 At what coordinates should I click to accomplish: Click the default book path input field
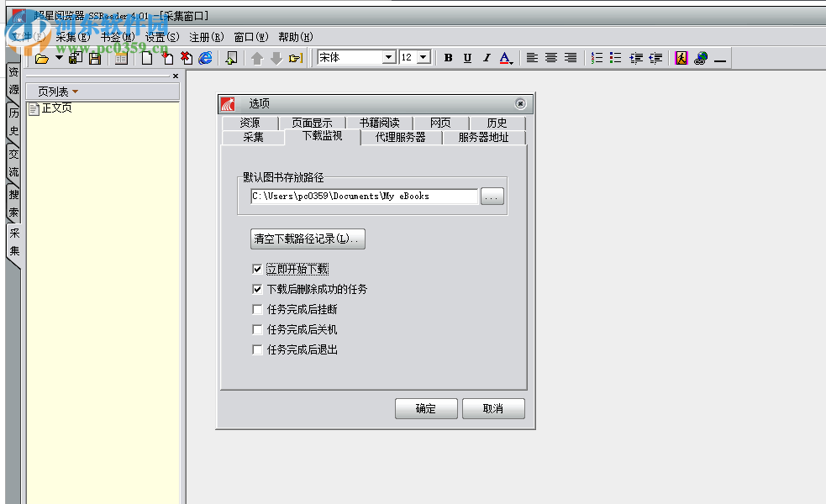click(x=365, y=196)
